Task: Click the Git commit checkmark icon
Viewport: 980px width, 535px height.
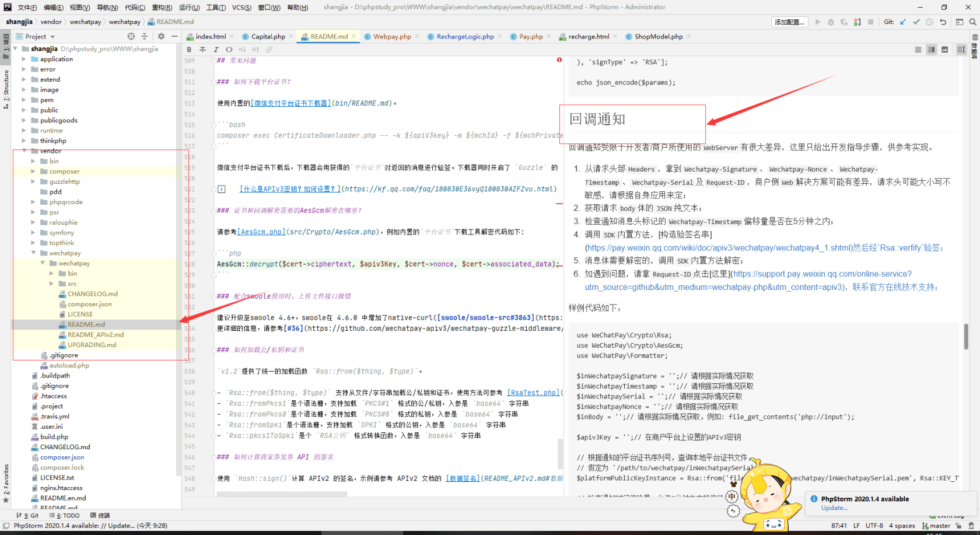Action: [x=916, y=22]
